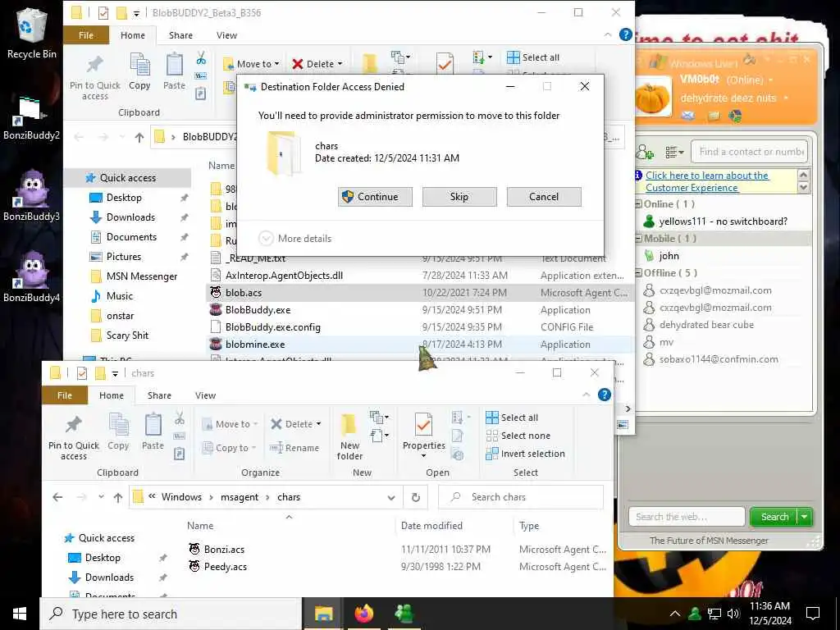Click Skip in access denied dialog

(x=459, y=197)
